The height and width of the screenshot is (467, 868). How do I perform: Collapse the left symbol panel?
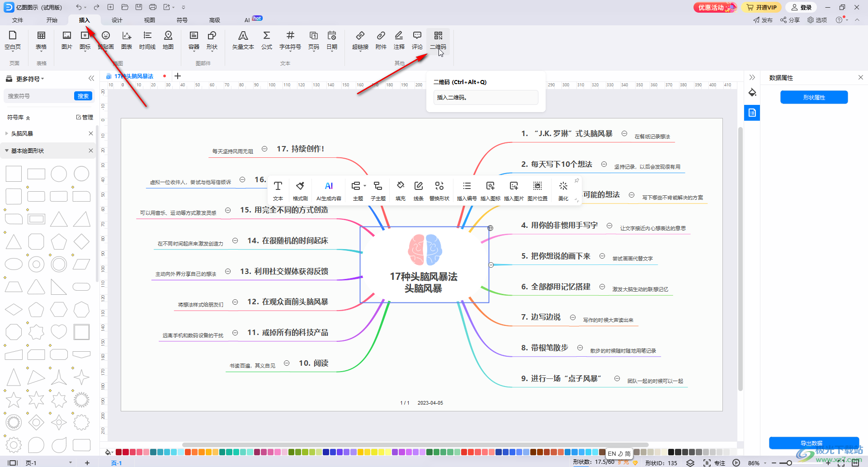[x=91, y=78]
